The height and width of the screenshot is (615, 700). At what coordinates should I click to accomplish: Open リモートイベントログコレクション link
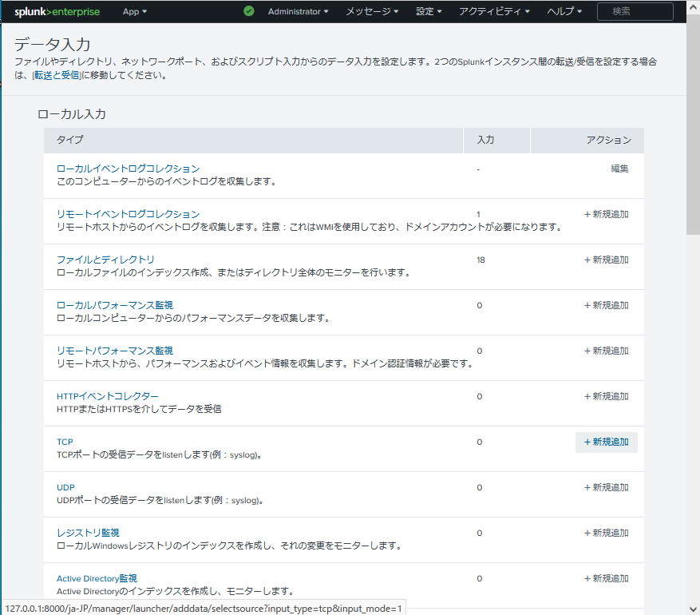pos(129,214)
